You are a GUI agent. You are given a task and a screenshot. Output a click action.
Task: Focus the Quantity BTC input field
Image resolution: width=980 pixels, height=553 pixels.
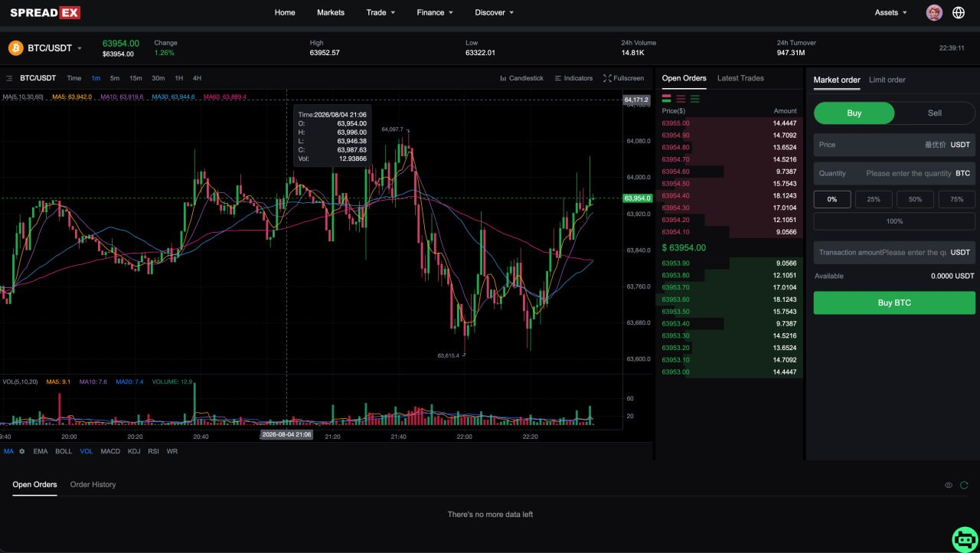pyautogui.click(x=894, y=173)
